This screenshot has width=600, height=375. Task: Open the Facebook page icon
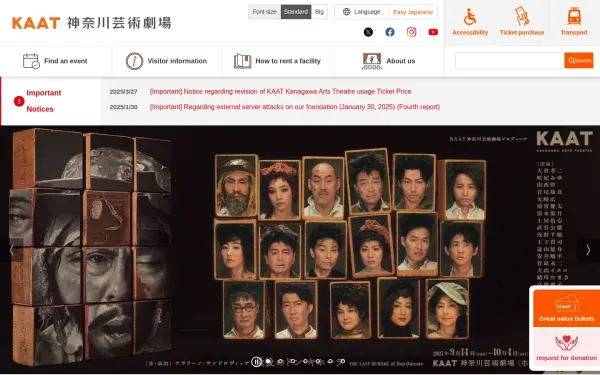click(390, 32)
